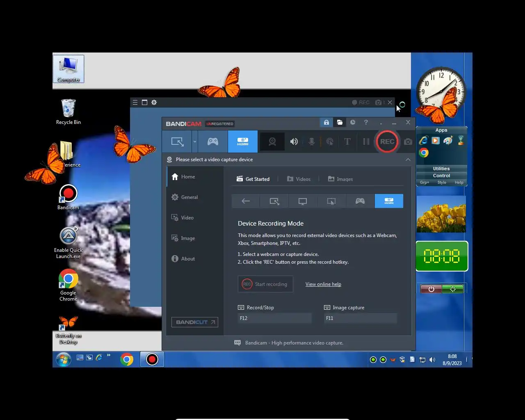The image size is (525, 420).
Task: Switch to the Images tab
Action: click(340, 179)
